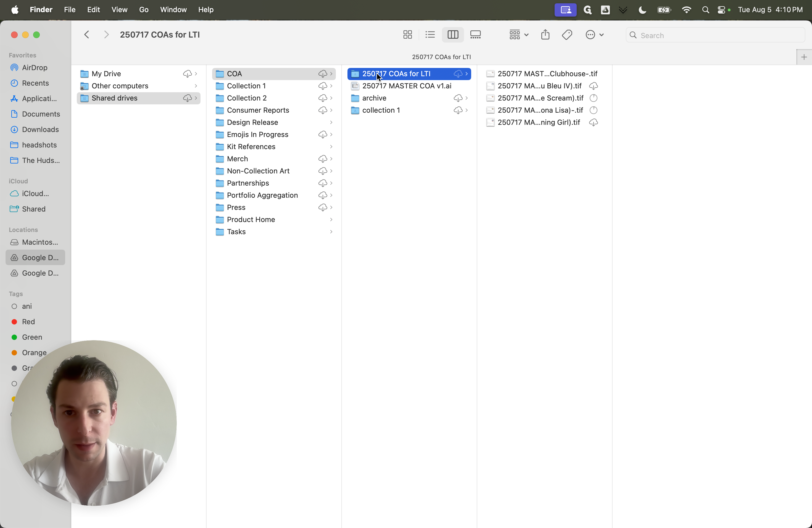Select Macintosh HD location
812x528 pixels.
(35, 242)
